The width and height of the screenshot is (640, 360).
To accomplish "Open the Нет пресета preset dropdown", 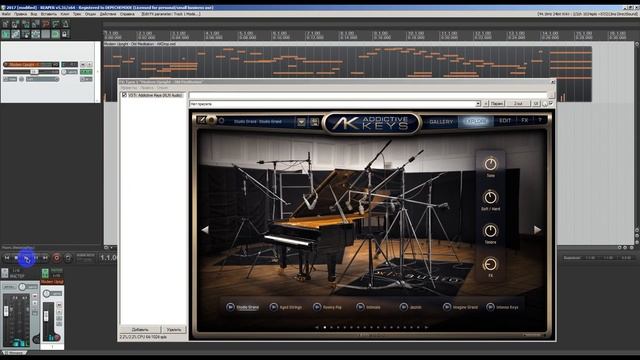I will click(335, 104).
